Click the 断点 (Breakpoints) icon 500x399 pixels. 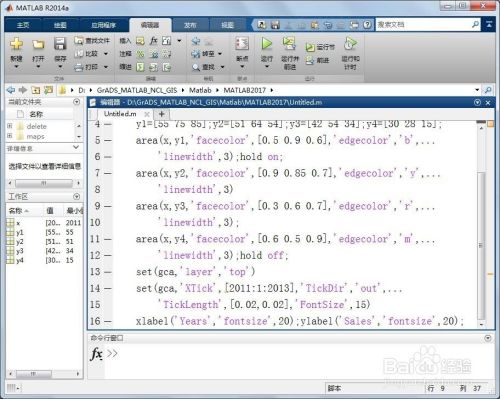pyautogui.click(x=242, y=44)
